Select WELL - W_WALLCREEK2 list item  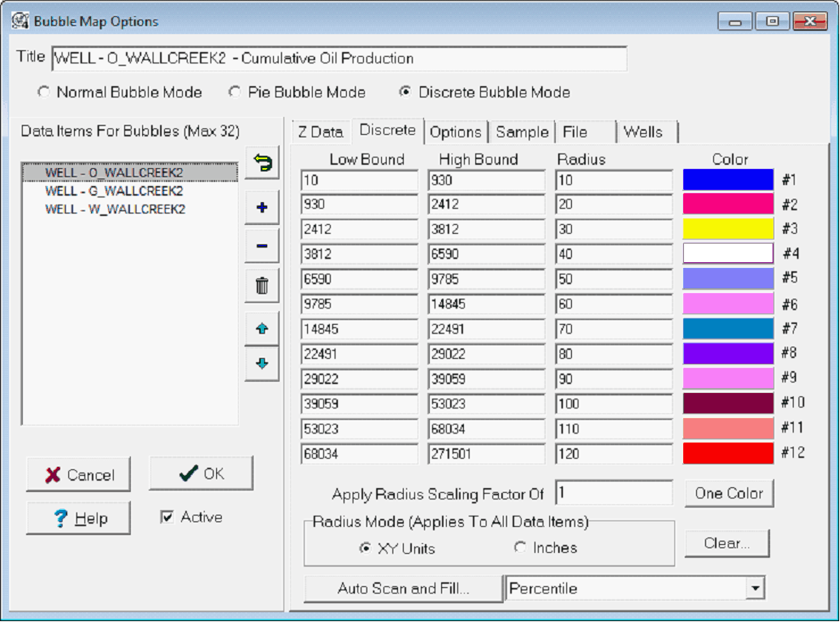(115, 209)
